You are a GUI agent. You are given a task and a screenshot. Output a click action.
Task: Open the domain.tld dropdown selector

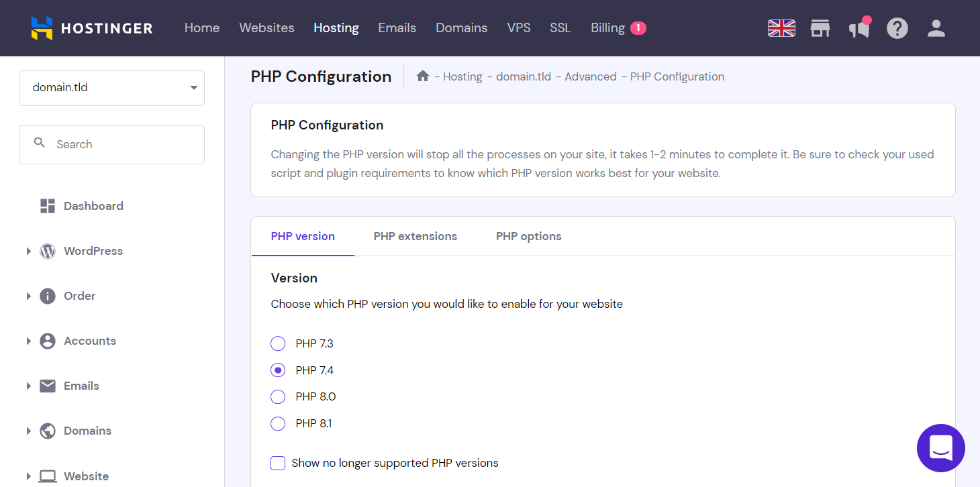point(111,88)
